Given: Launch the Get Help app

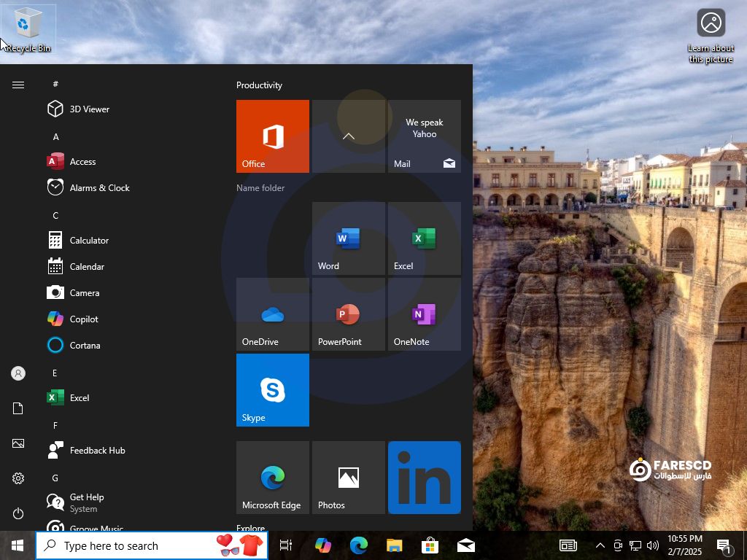Looking at the screenshot, I should (x=128, y=502).
